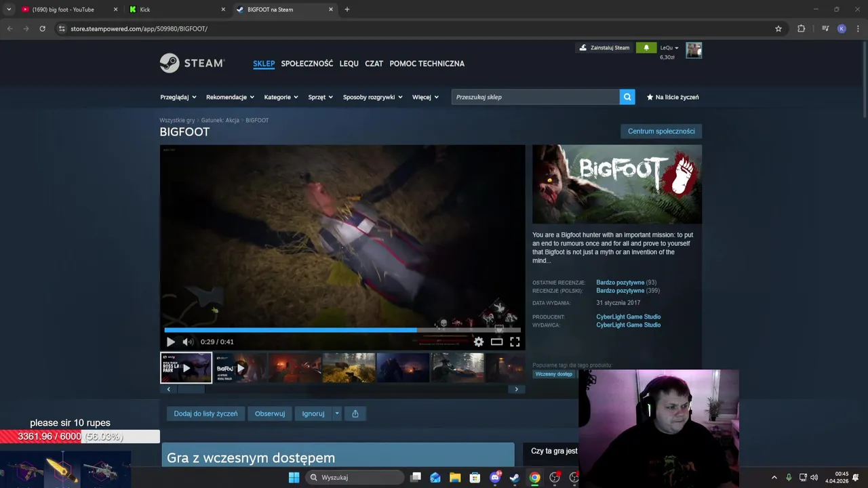
Task: Bookmark this page with the star
Action: pos(778,28)
